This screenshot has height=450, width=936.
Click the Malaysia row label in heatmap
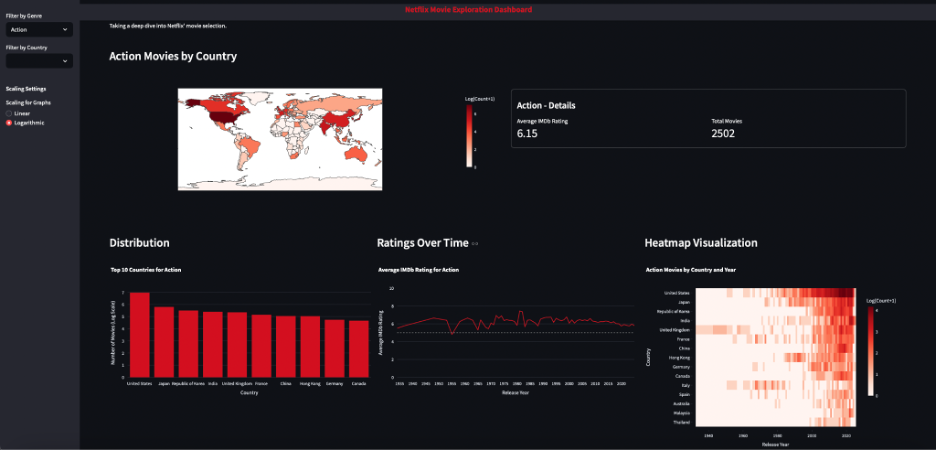pos(682,413)
